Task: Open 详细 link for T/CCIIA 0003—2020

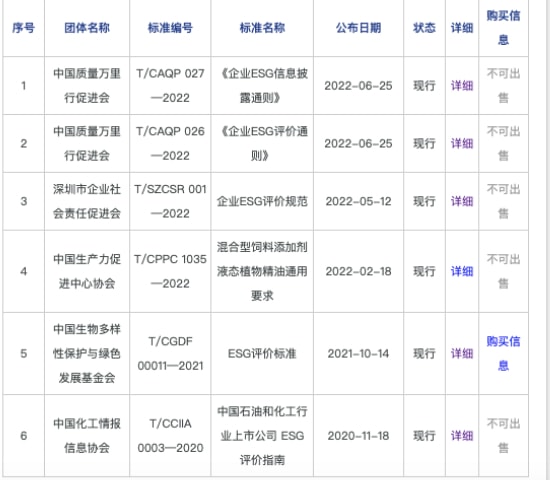Action: click(462, 436)
